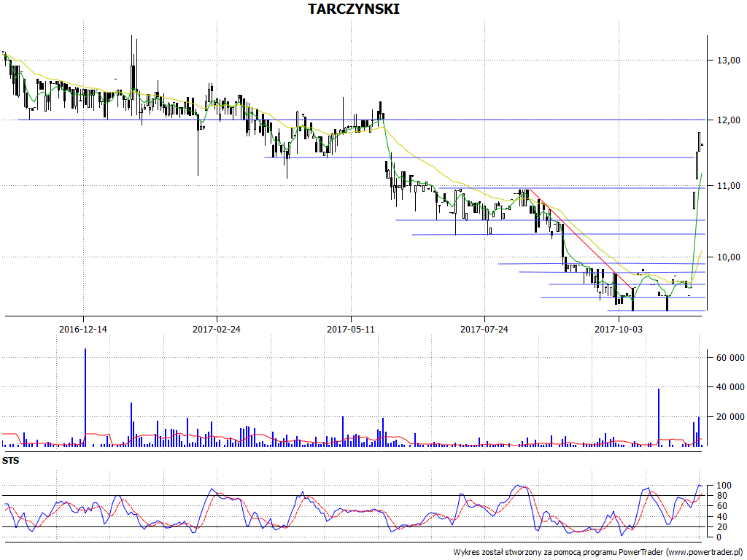Click the TARCZYNSKI chart title
The width and height of the screenshot is (747, 560).
click(x=354, y=9)
